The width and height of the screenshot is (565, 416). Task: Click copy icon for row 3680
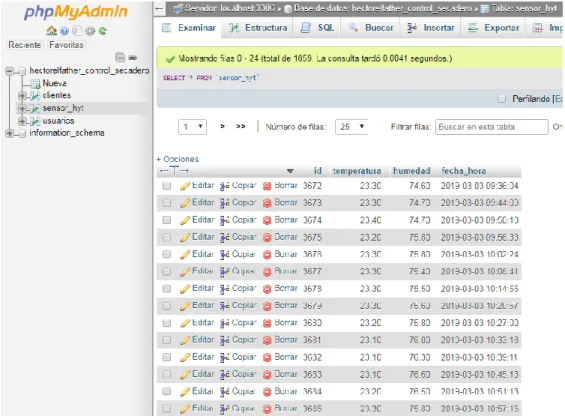coord(225,323)
